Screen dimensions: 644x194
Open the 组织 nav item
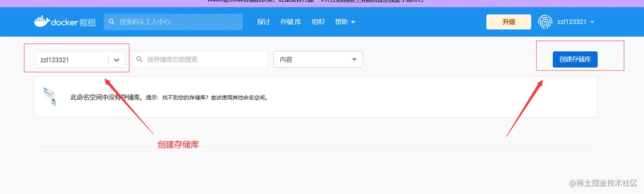click(318, 22)
